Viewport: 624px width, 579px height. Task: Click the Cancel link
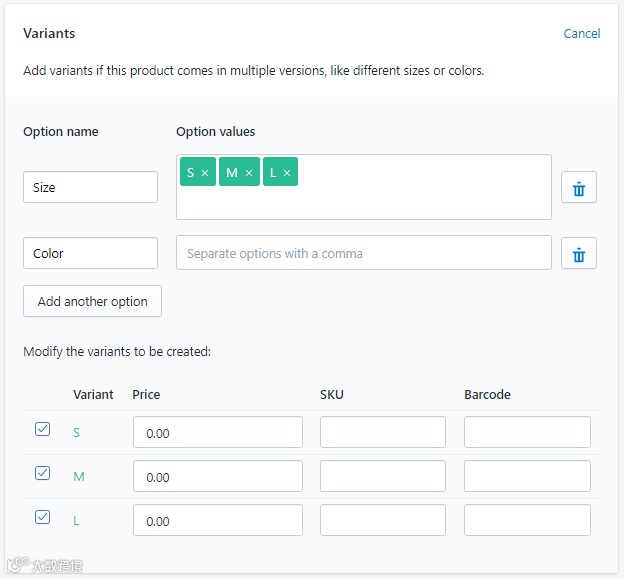pos(581,33)
